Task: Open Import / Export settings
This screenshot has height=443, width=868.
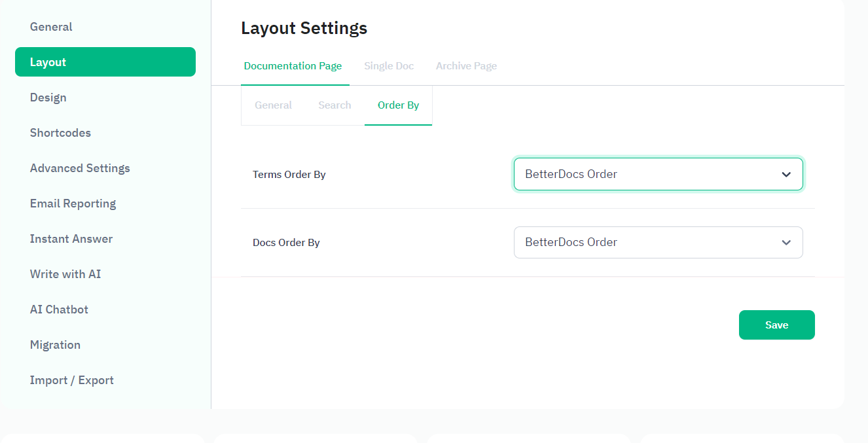Action: click(x=72, y=380)
